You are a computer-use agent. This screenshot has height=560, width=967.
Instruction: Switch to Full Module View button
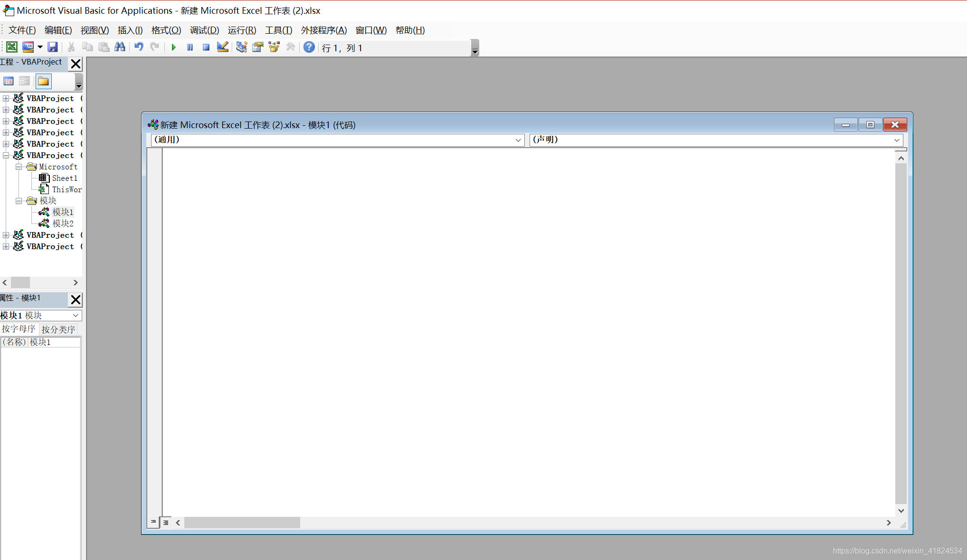166,522
